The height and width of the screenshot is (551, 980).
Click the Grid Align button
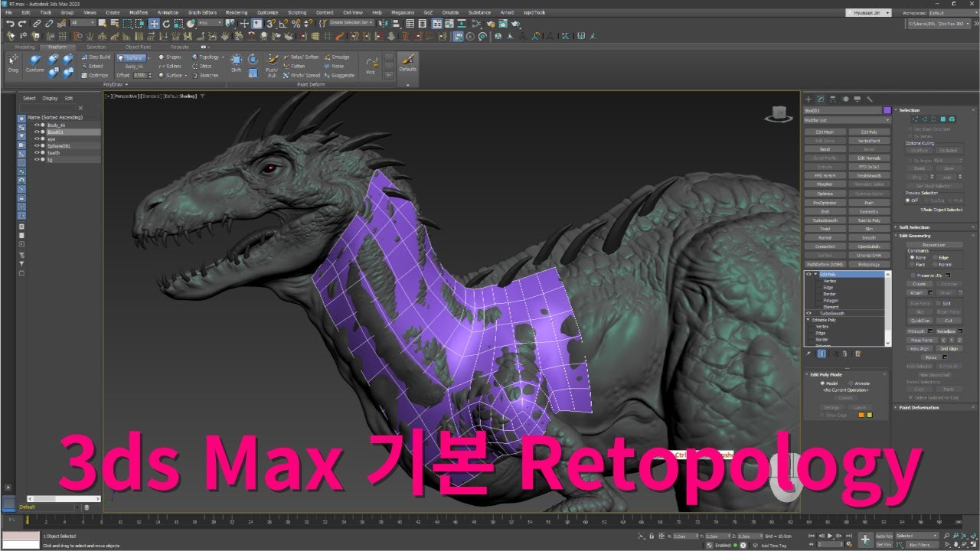point(949,348)
